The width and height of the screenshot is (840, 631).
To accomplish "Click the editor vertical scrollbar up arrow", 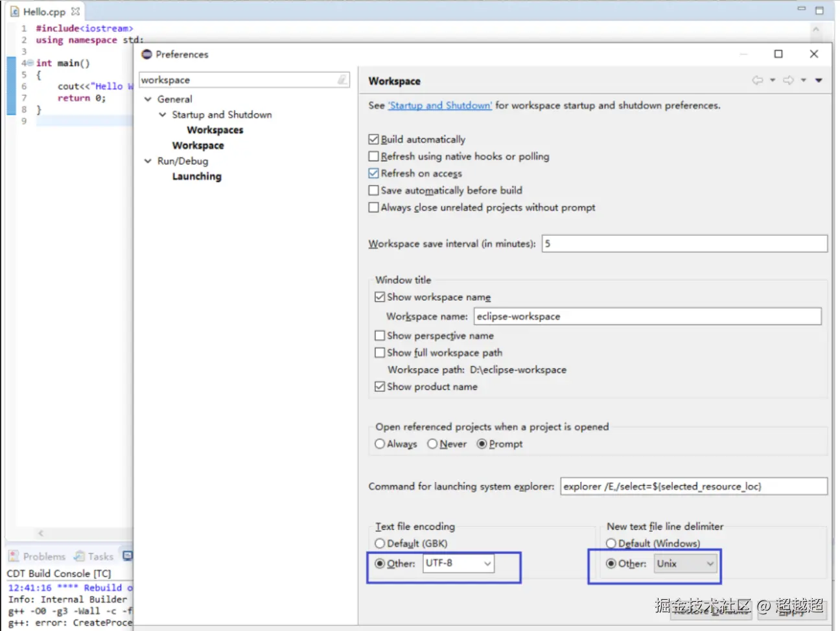I will (x=815, y=29).
